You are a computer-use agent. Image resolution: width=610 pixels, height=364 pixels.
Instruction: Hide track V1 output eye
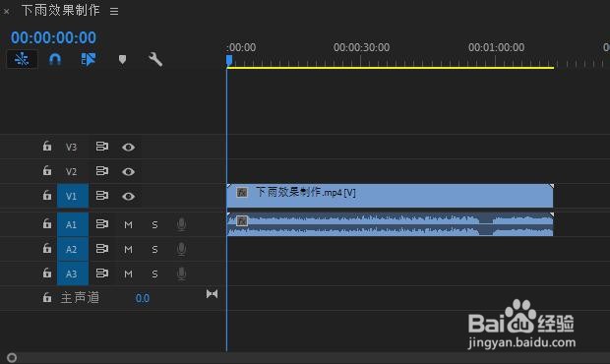click(x=128, y=197)
